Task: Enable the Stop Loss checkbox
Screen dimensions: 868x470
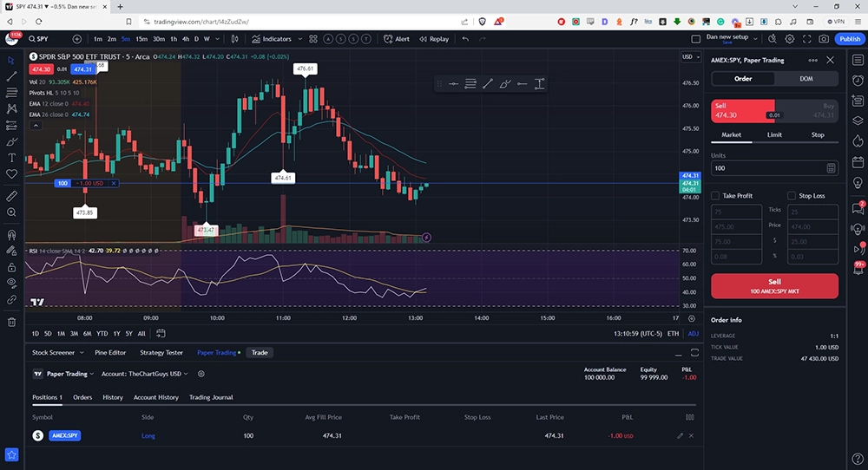Action: coord(792,196)
